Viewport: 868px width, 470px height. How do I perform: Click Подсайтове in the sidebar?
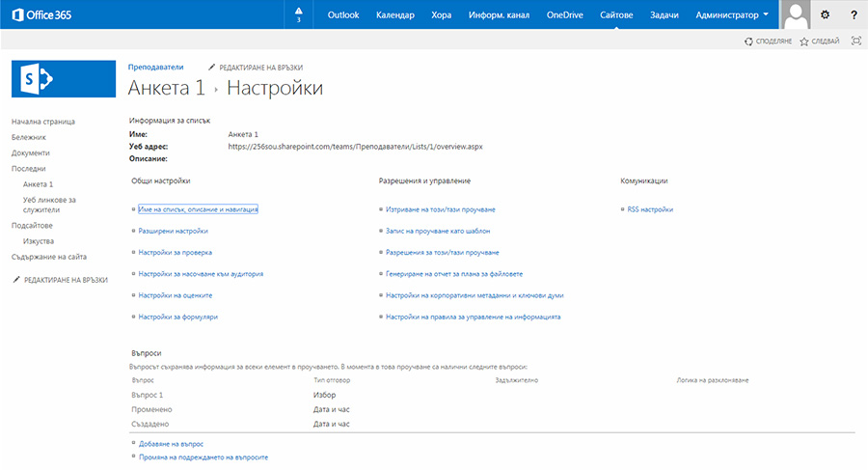[x=32, y=225]
